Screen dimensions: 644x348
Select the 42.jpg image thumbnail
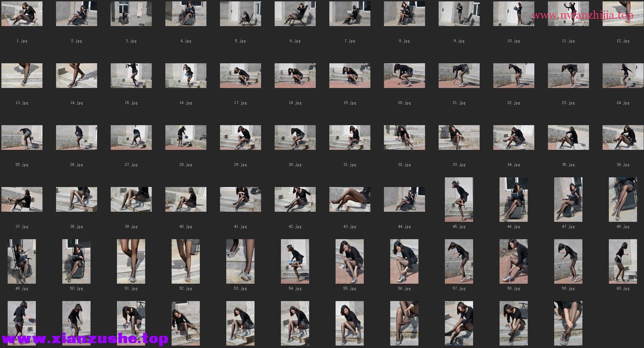pyautogui.click(x=295, y=199)
